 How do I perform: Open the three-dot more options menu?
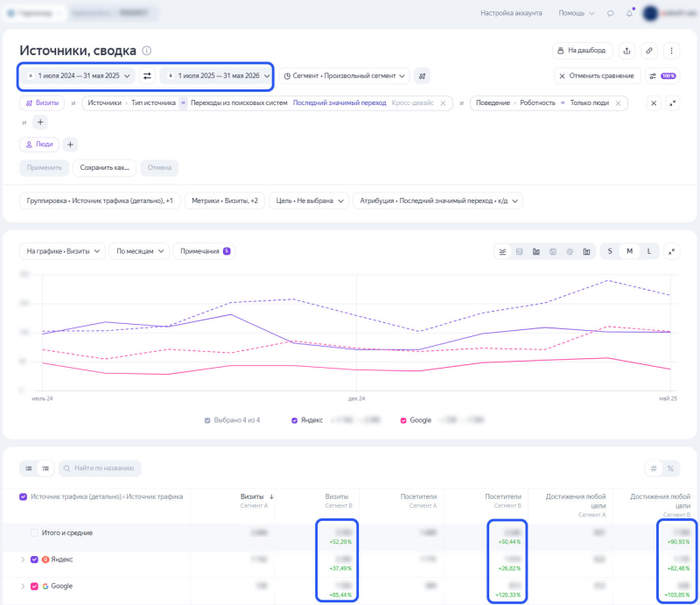[x=671, y=51]
